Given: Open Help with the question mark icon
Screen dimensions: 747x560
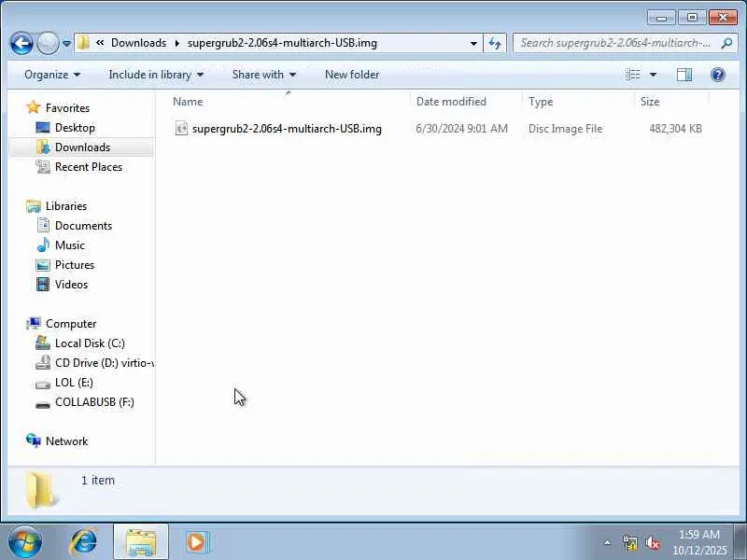Looking at the screenshot, I should 717,75.
